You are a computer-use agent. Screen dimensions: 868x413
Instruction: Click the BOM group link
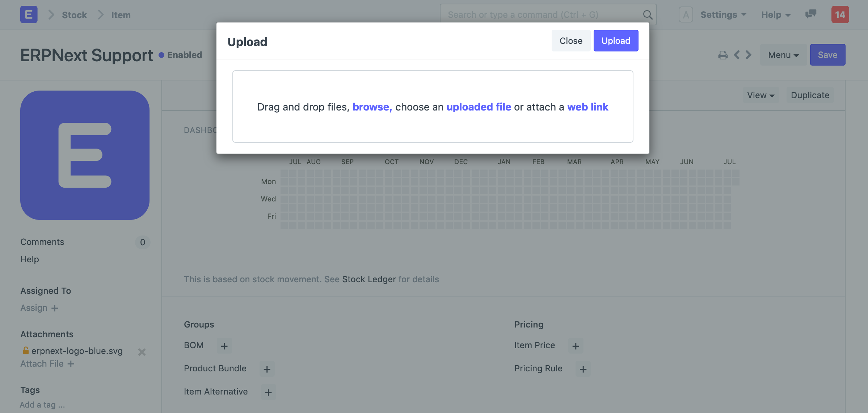194,345
